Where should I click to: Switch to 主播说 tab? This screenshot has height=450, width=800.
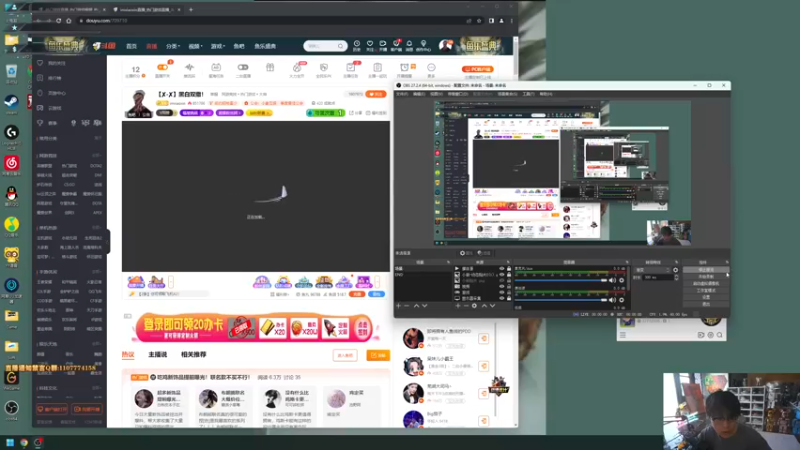click(x=158, y=355)
